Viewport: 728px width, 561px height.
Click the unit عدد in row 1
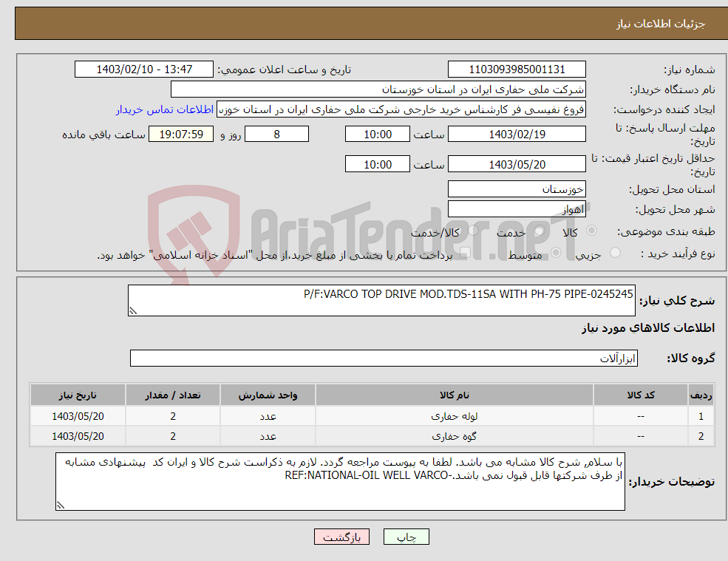tap(268, 416)
